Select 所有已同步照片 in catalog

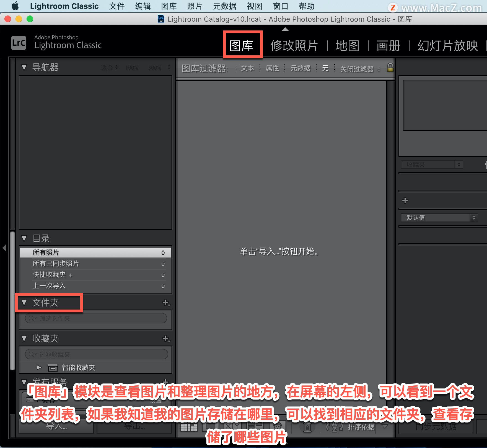(x=95, y=264)
